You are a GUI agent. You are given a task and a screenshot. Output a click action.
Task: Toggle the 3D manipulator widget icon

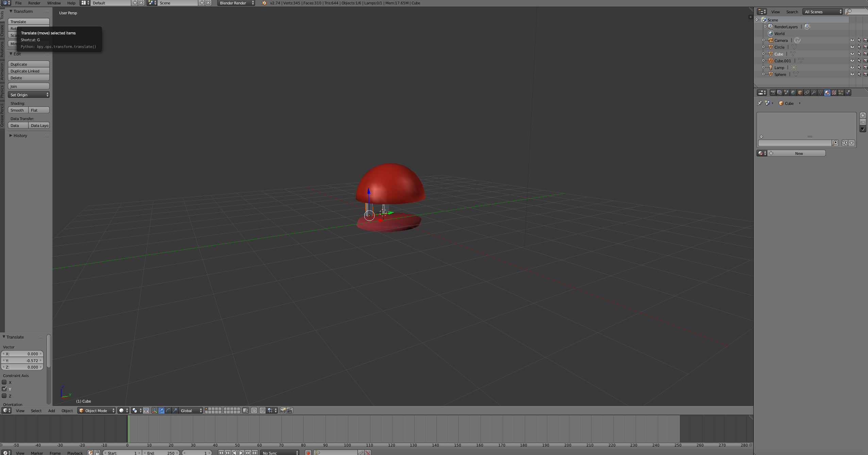point(154,410)
